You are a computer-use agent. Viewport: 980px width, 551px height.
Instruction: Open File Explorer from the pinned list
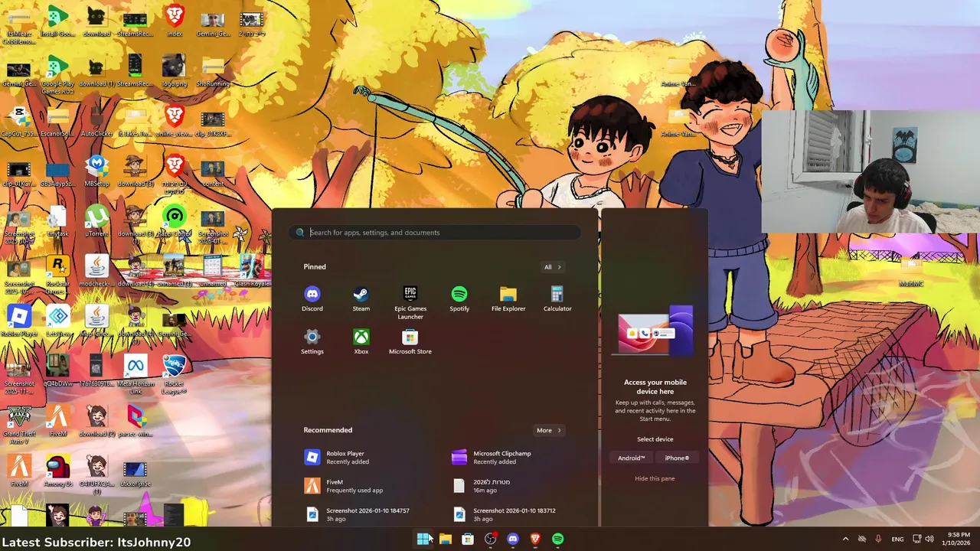point(508,299)
